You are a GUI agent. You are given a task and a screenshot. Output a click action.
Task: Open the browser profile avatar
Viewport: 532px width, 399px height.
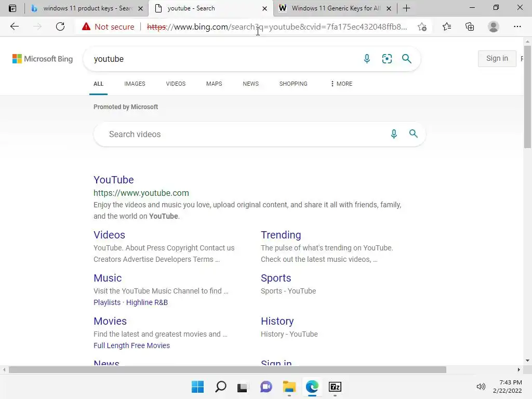[x=494, y=26]
